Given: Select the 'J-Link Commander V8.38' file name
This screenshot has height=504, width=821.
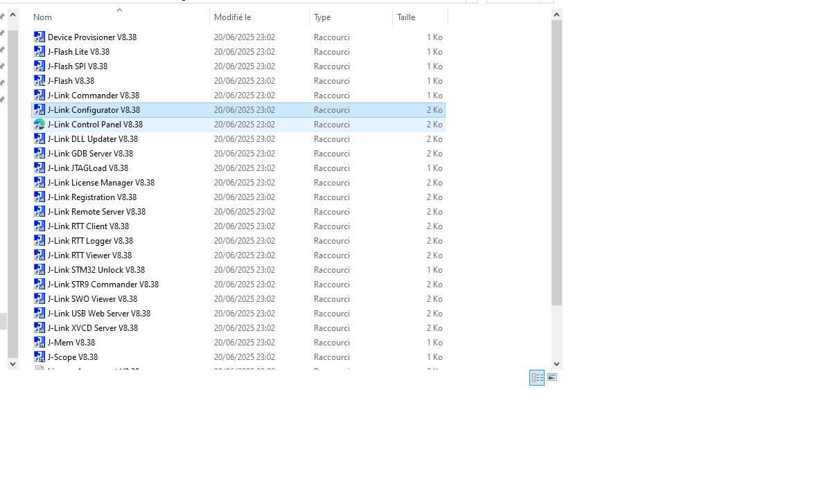Looking at the screenshot, I should click(94, 96).
